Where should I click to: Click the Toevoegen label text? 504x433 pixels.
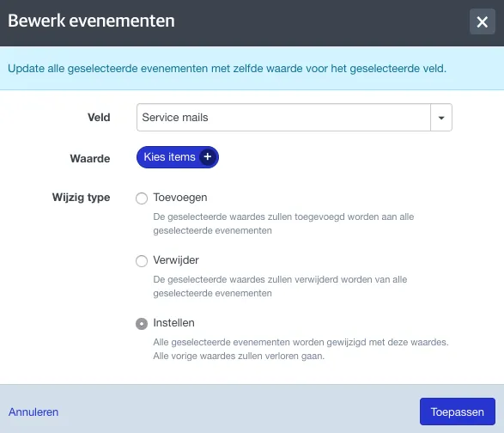[180, 198]
